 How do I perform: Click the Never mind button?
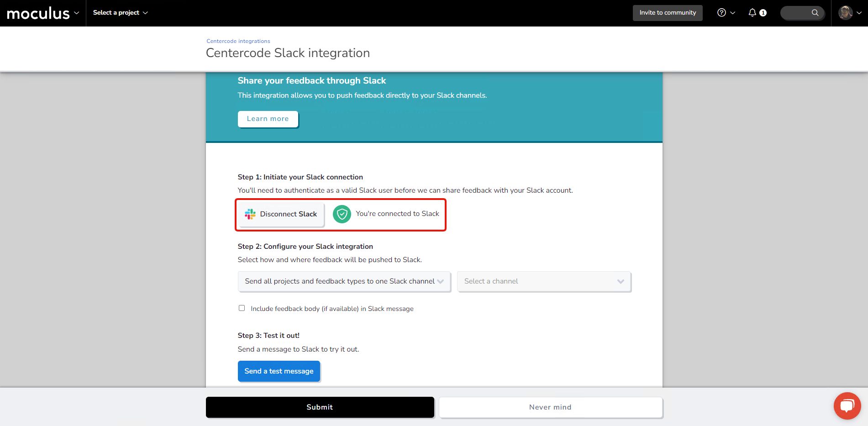coord(551,407)
